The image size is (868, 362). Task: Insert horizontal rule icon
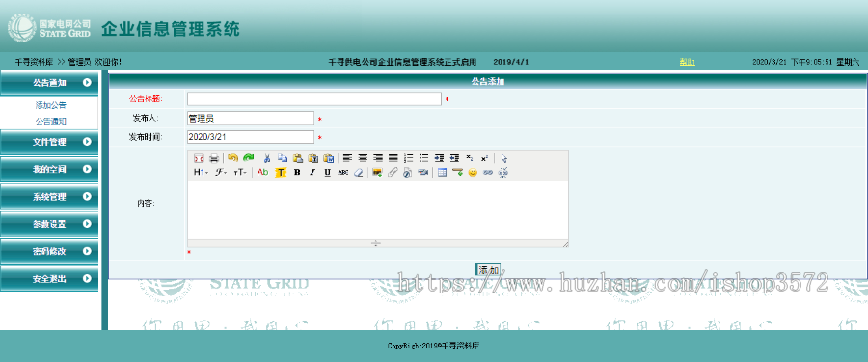click(457, 172)
